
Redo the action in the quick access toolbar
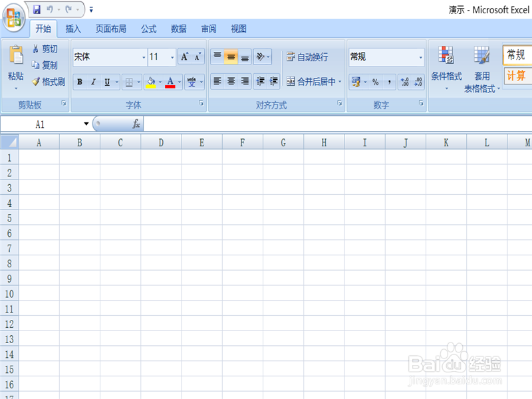tap(69, 9)
